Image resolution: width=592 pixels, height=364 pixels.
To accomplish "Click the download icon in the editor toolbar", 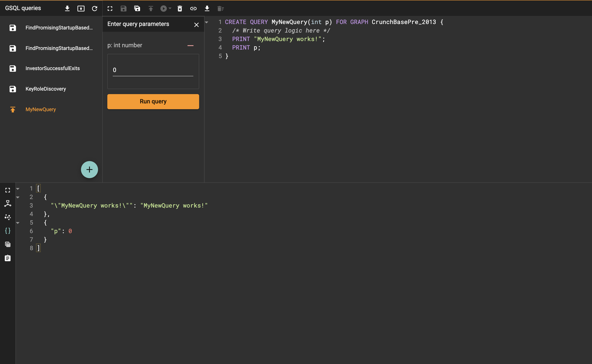I will (x=207, y=9).
